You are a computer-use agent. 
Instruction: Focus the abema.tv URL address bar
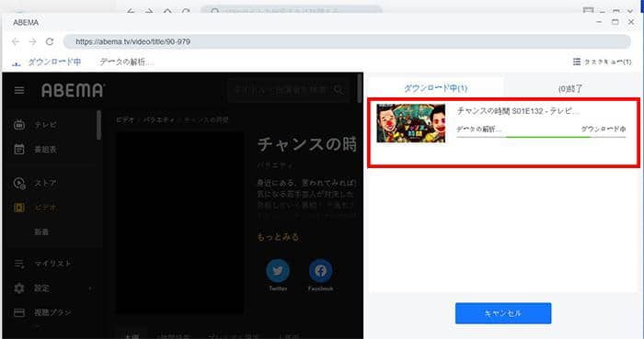(x=347, y=42)
